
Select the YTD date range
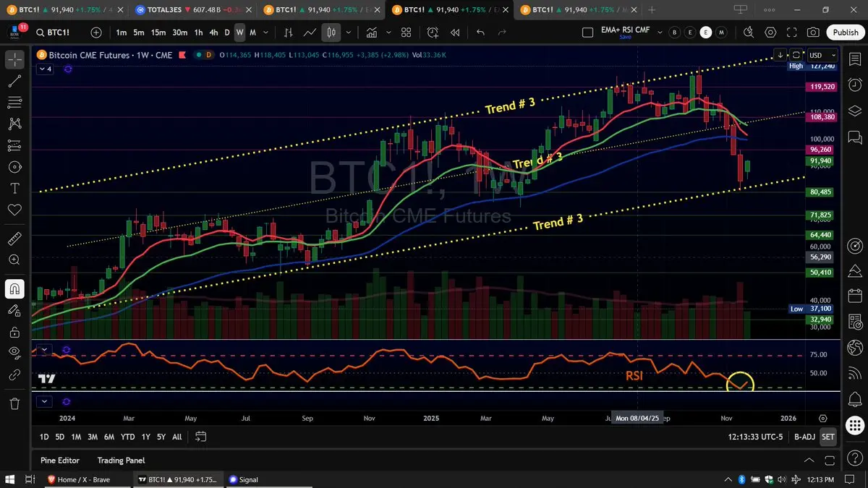tap(128, 437)
